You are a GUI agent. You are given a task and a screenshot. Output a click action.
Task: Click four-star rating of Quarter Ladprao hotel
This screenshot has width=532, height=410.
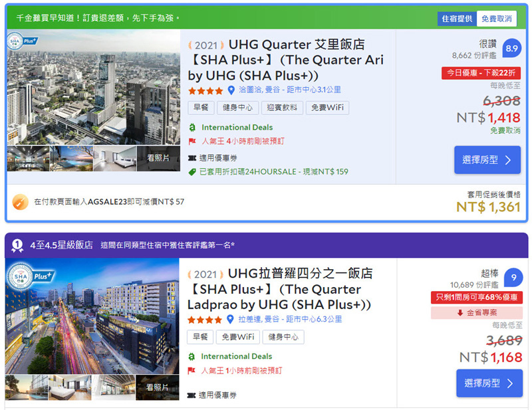[205, 320]
